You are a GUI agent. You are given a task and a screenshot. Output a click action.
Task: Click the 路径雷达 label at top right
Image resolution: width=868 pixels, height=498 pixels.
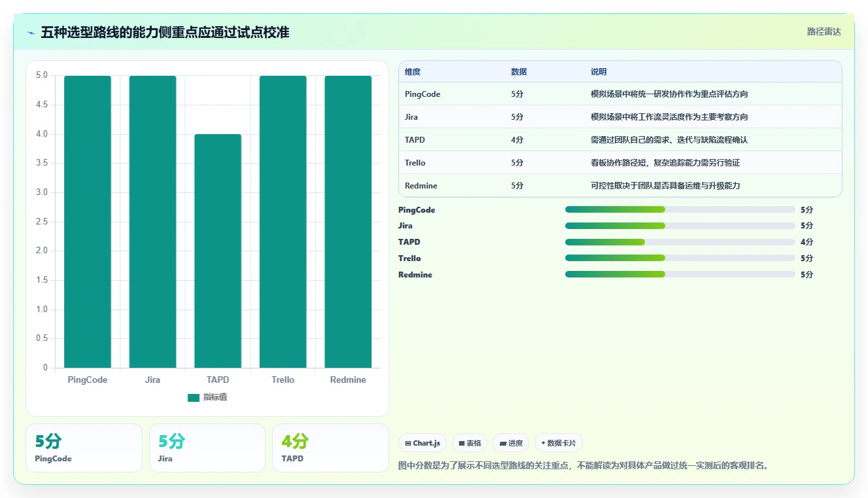pos(824,31)
